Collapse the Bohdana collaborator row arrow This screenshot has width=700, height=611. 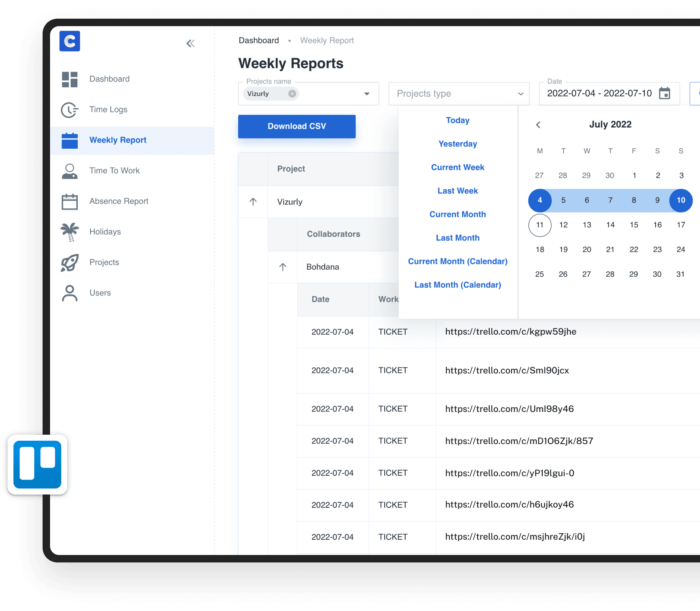[x=283, y=267]
